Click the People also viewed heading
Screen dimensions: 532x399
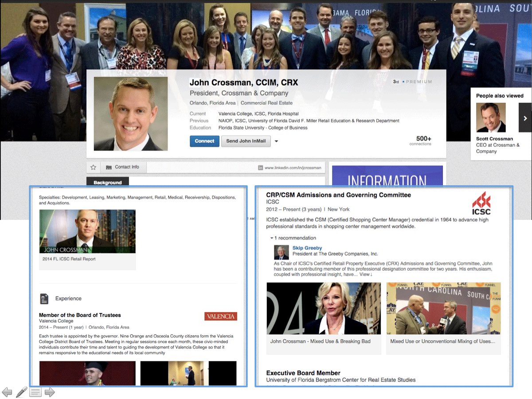pyautogui.click(x=500, y=96)
